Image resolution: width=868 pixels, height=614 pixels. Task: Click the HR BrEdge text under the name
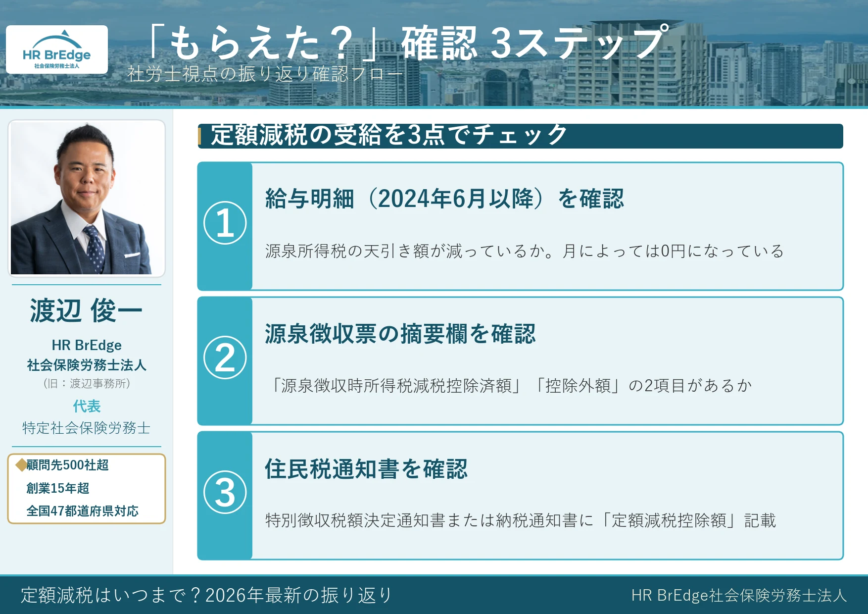click(87, 345)
